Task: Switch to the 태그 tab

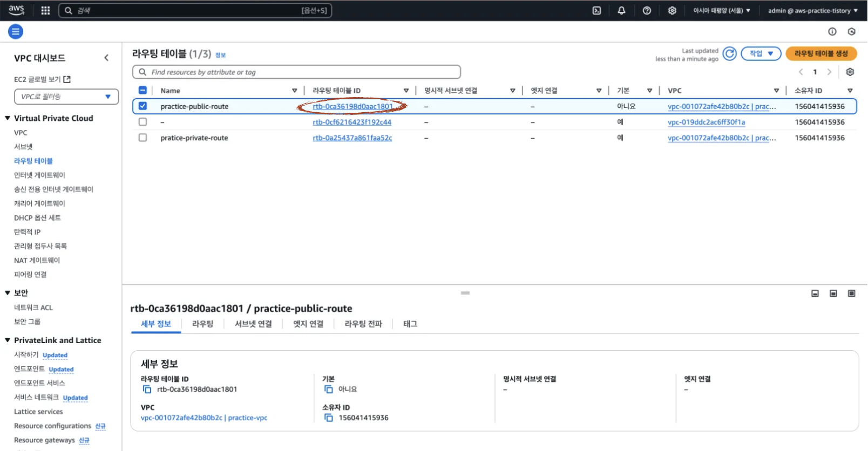Action: 410,324
